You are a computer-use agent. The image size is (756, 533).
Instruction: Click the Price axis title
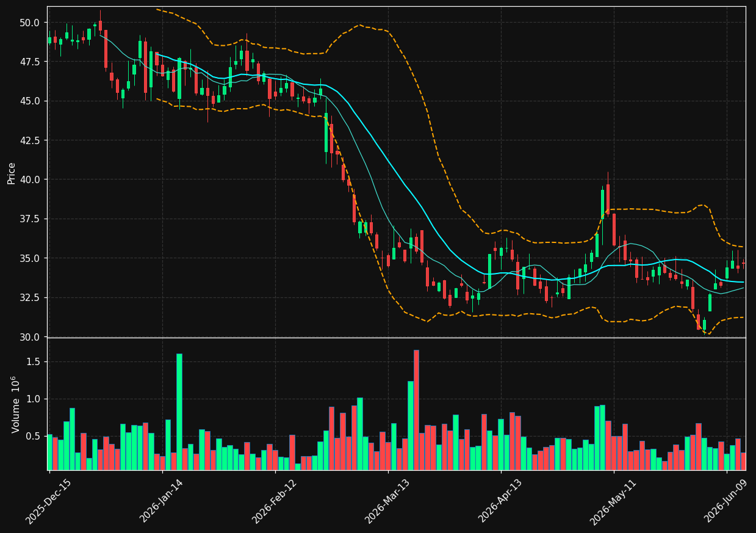coord(12,173)
